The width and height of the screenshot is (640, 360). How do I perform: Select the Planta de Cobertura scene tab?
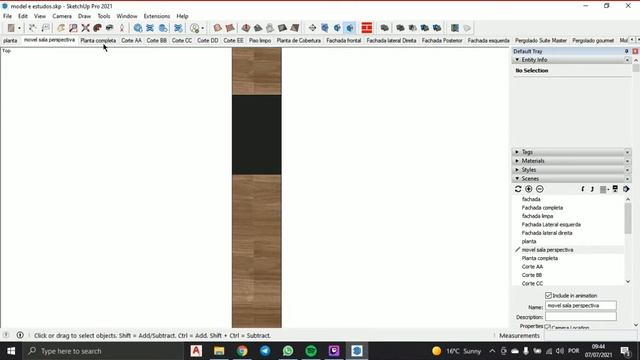(x=299, y=40)
